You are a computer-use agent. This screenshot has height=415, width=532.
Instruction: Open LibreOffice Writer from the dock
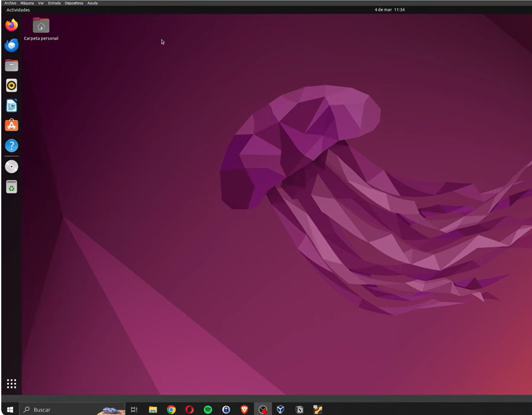pos(12,106)
